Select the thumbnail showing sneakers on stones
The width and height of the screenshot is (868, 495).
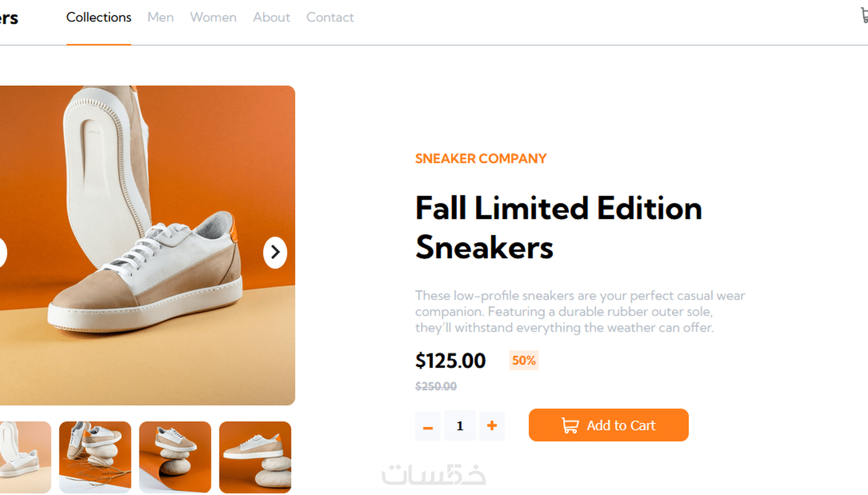tap(175, 458)
